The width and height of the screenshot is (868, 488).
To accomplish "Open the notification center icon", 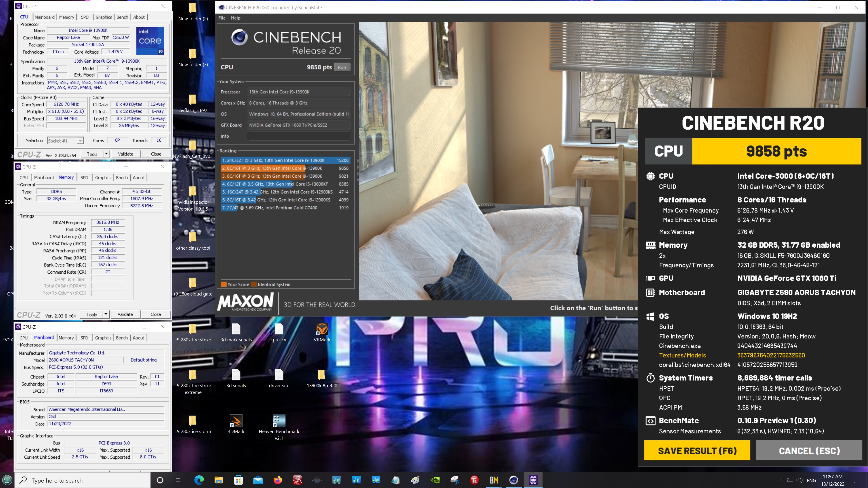I will [855, 480].
